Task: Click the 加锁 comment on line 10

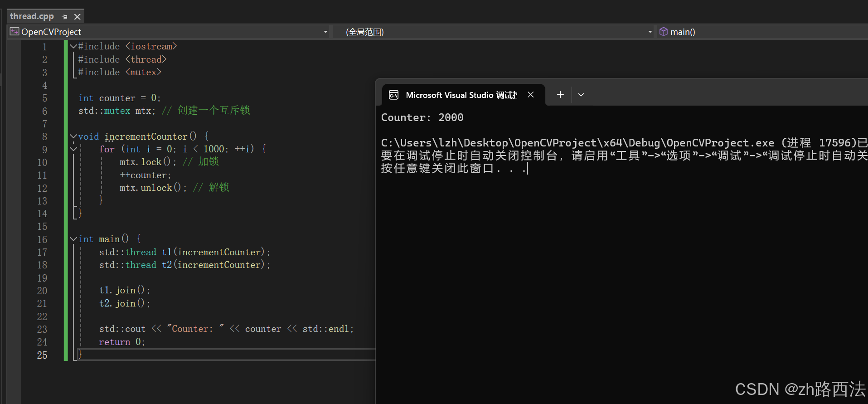Action: 201,162
